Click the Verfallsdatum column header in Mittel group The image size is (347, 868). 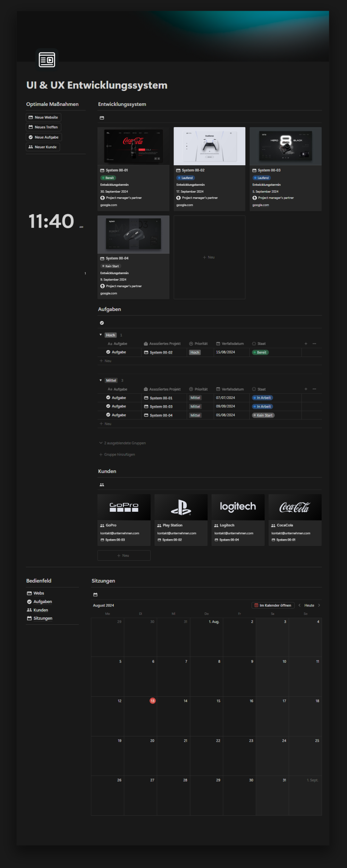(x=230, y=389)
